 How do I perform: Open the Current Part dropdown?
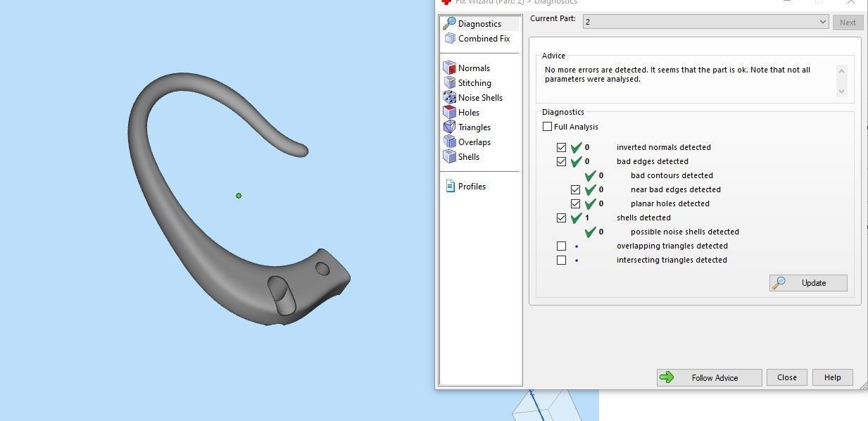(x=705, y=22)
